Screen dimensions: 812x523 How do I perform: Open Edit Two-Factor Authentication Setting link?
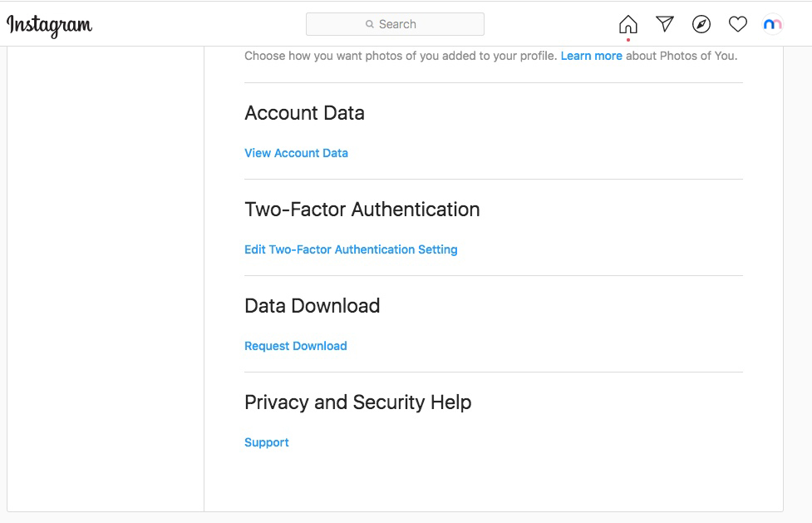[x=351, y=249]
